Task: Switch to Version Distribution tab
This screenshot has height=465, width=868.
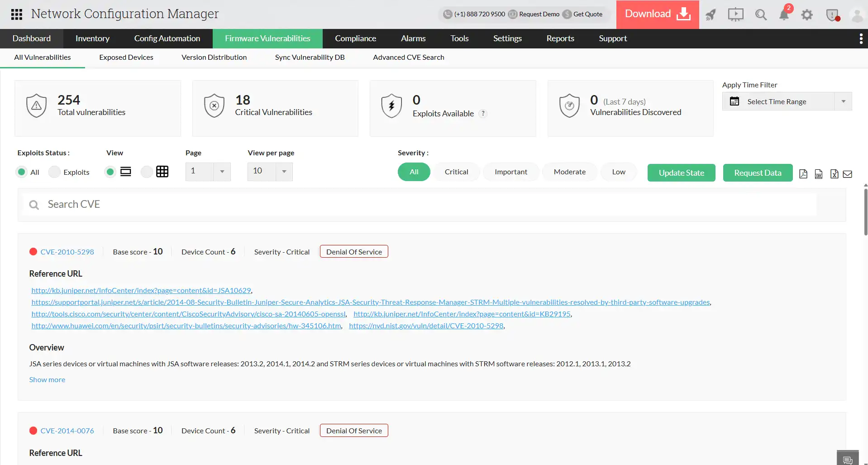Action: click(x=214, y=58)
